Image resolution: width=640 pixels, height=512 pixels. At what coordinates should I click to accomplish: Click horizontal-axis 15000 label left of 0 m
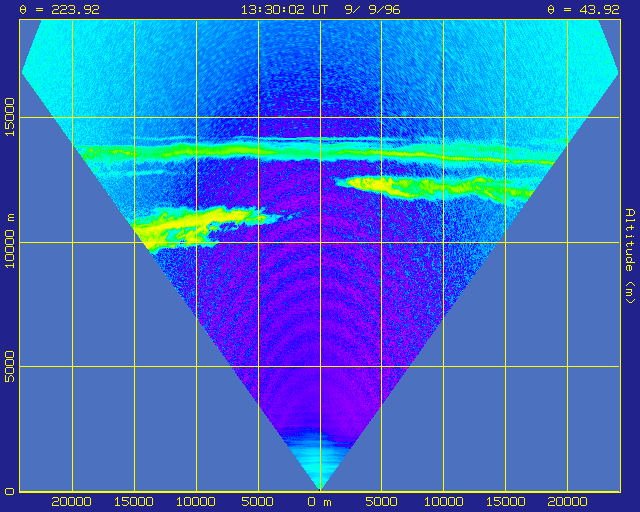tap(133, 502)
